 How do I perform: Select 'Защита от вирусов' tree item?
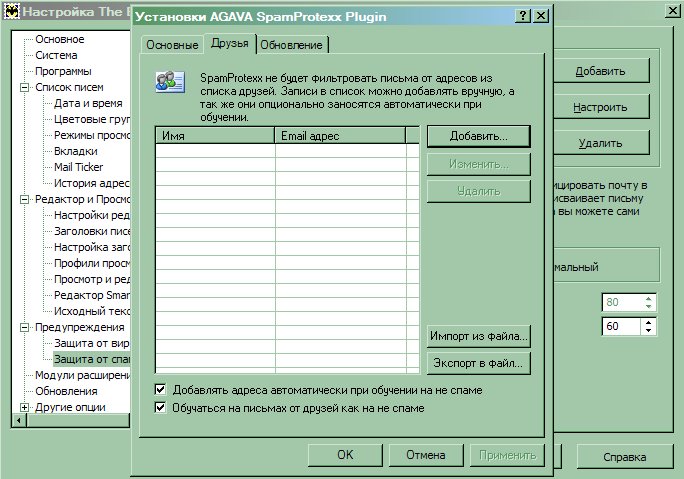pyautogui.click(x=92, y=343)
